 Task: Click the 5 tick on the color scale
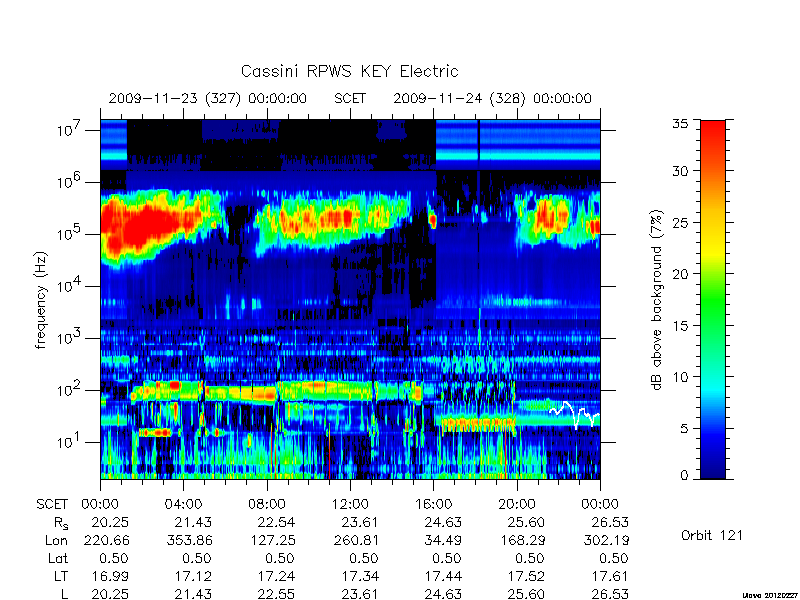point(684,429)
